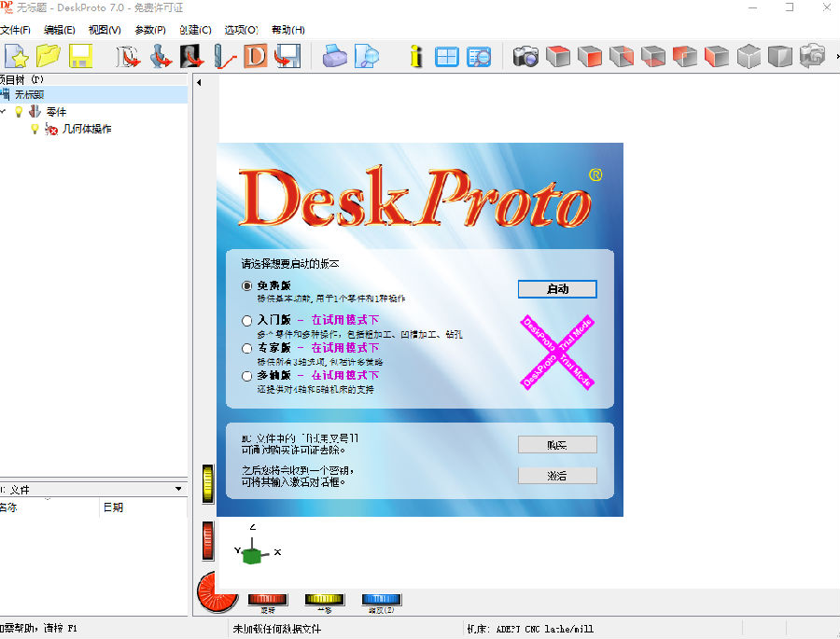The width and height of the screenshot is (840, 639).
Task: Click the load geometry file toolbar icon
Action: (x=128, y=56)
